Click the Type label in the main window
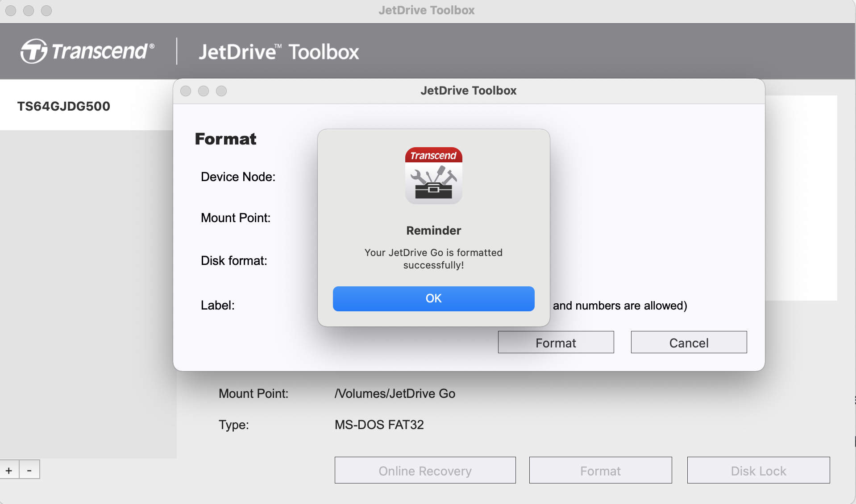 pos(233,425)
